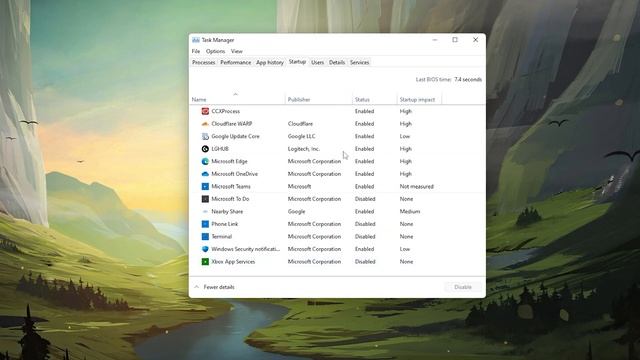Image resolution: width=640 pixels, height=360 pixels.
Task: Select the Microsoft To Do name text
Action: coord(230,199)
